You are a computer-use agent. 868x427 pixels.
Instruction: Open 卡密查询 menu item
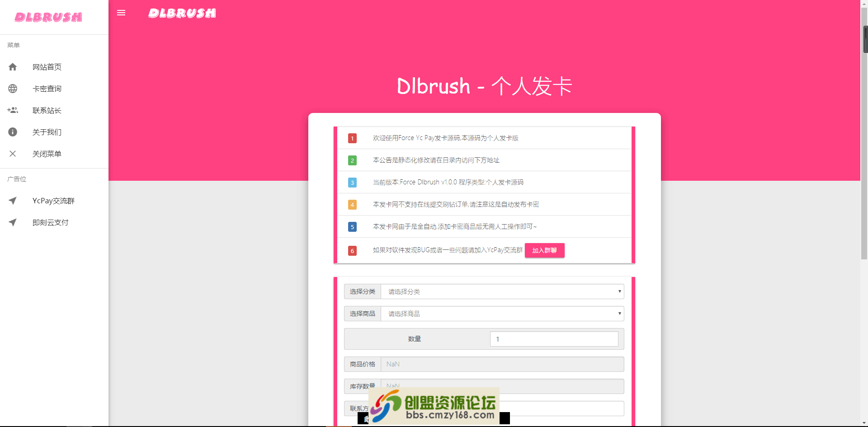click(54, 89)
